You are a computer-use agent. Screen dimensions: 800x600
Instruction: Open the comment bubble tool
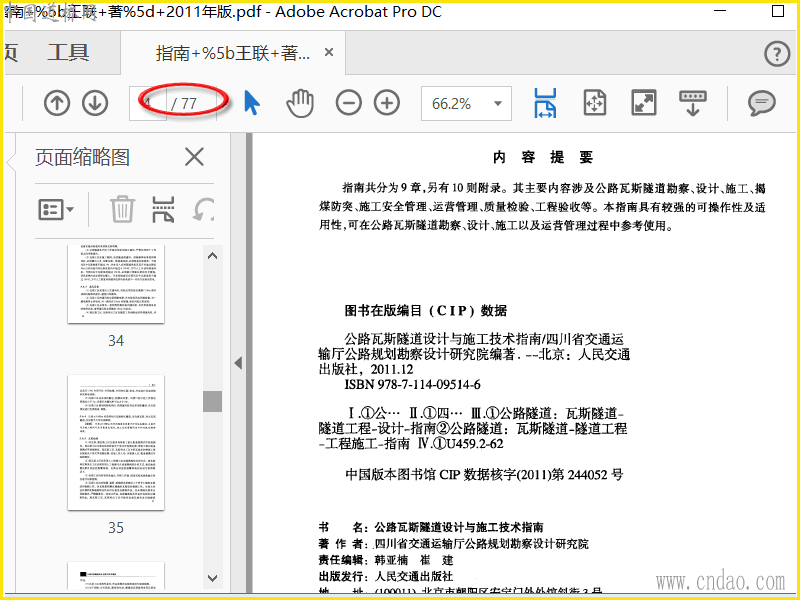(x=762, y=103)
